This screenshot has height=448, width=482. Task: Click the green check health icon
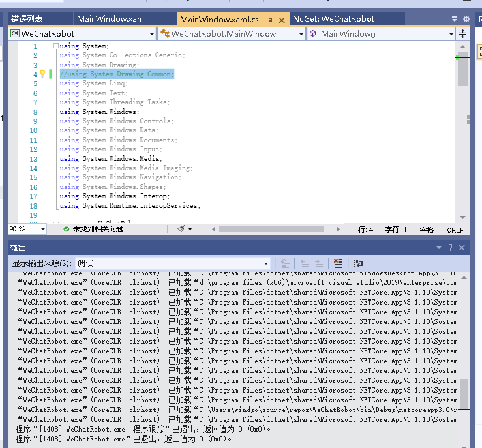[x=66, y=229]
